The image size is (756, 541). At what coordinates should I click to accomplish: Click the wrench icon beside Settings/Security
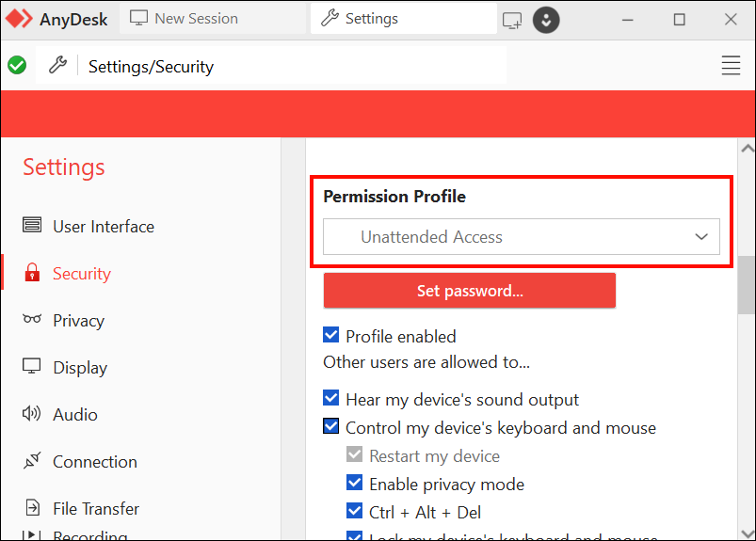[57, 66]
